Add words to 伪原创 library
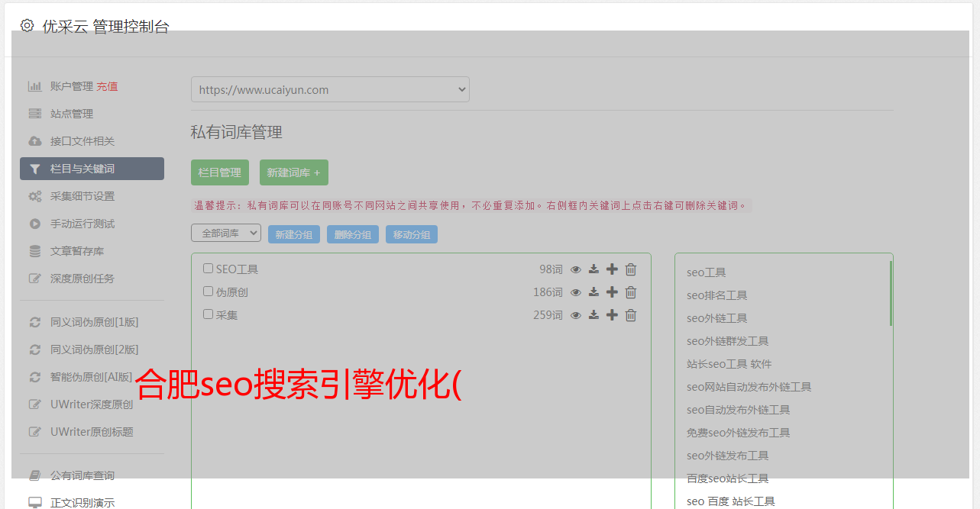Image resolution: width=980 pixels, height=509 pixels. coord(612,292)
